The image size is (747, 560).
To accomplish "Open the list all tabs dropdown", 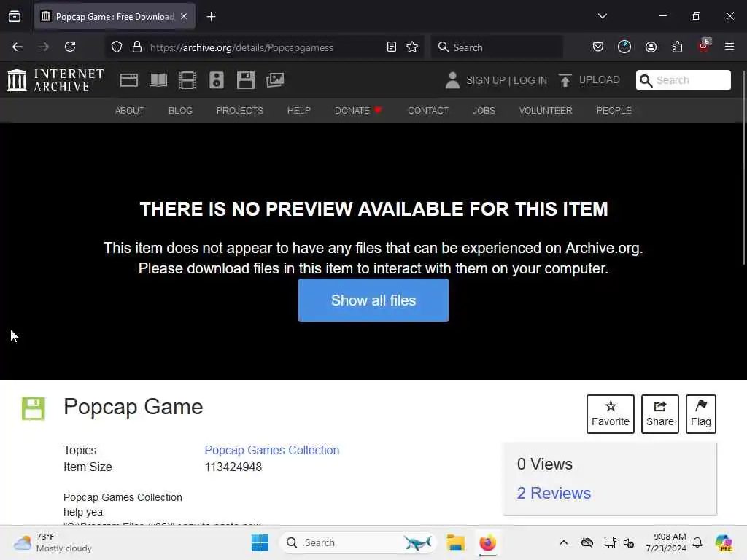I will tap(602, 16).
